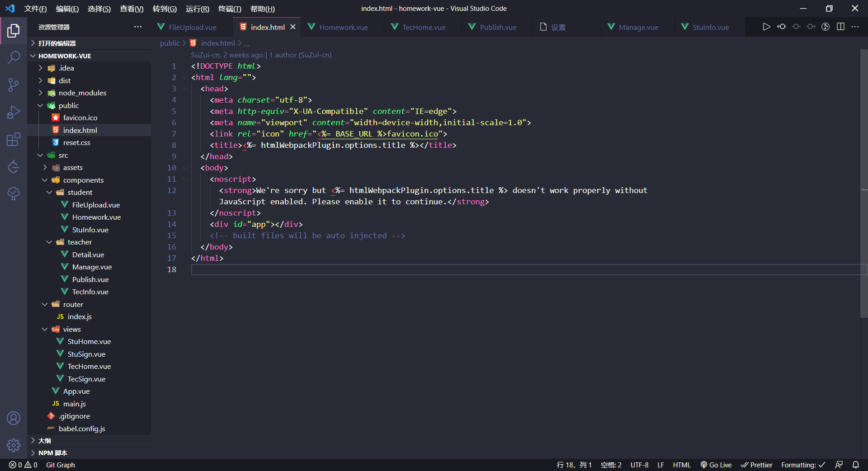Screen dimensions: 868x471
Task: Click the HTML language mode button
Action: coord(681,465)
